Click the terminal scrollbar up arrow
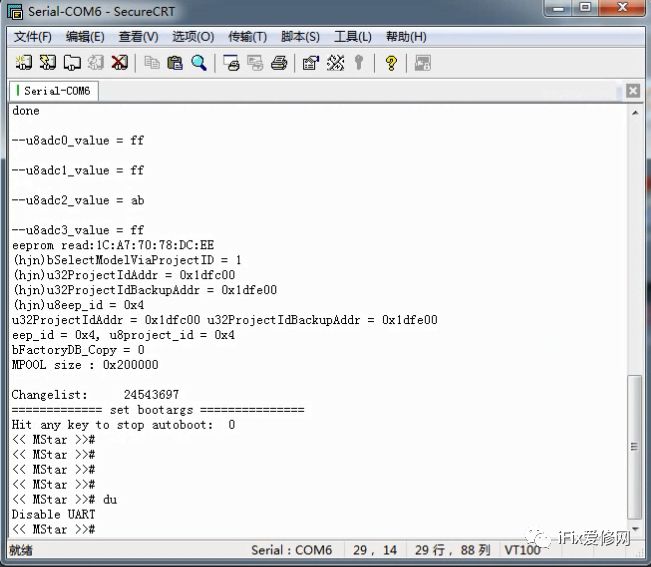Screen dimensions: 651x567 click(635, 112)
